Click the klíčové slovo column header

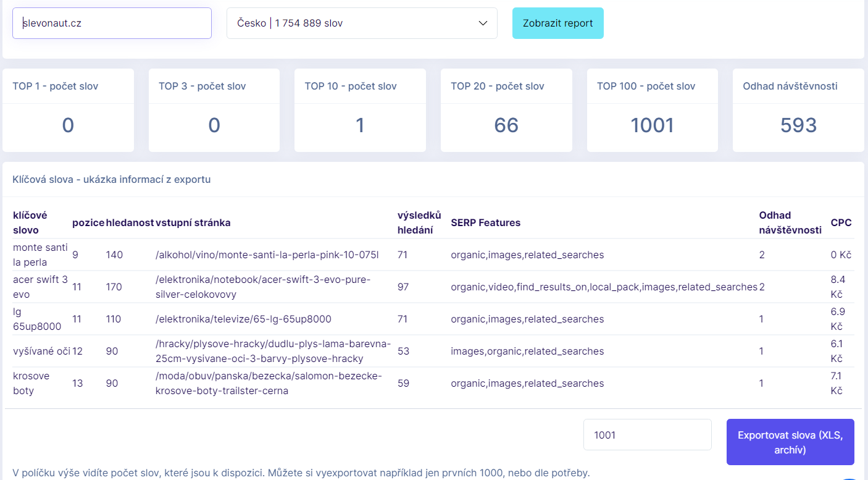[x=30, y=222]
